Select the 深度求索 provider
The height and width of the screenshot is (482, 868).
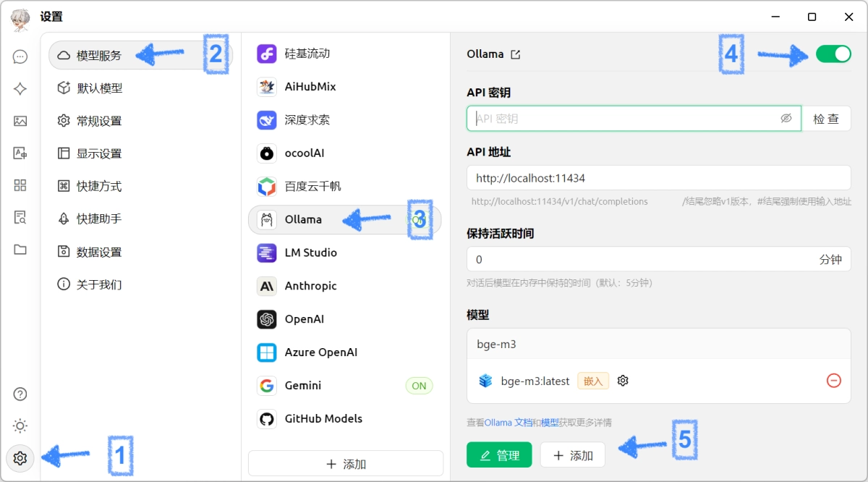click(x=345, y=120)
